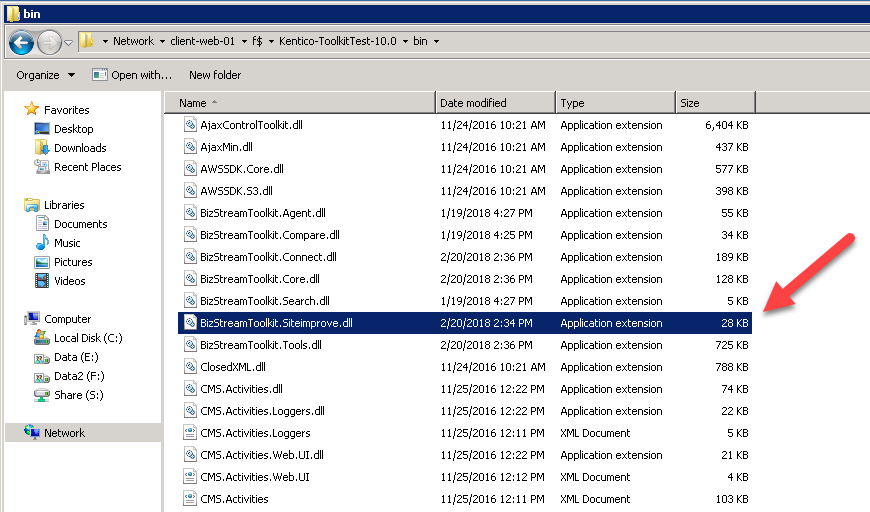This screenshot has width=870, height=512.
Task: Select the highlighted BizStreamToolkit.Siteimprove.dll file
Action: point(276,323)
